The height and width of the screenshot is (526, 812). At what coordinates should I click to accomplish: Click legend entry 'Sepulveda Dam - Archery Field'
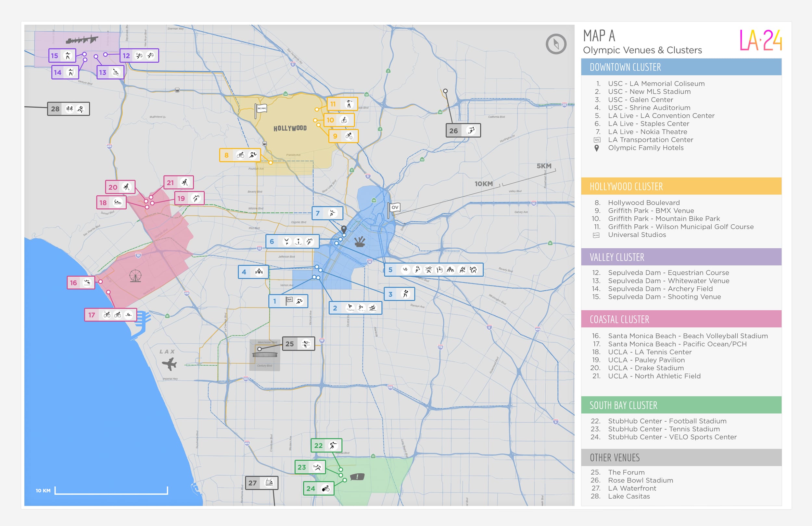click(x=660, y=289)
